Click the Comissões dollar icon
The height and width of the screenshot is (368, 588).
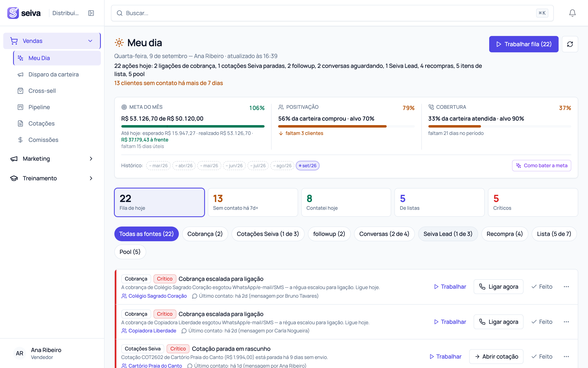click(x=20, y=140)
